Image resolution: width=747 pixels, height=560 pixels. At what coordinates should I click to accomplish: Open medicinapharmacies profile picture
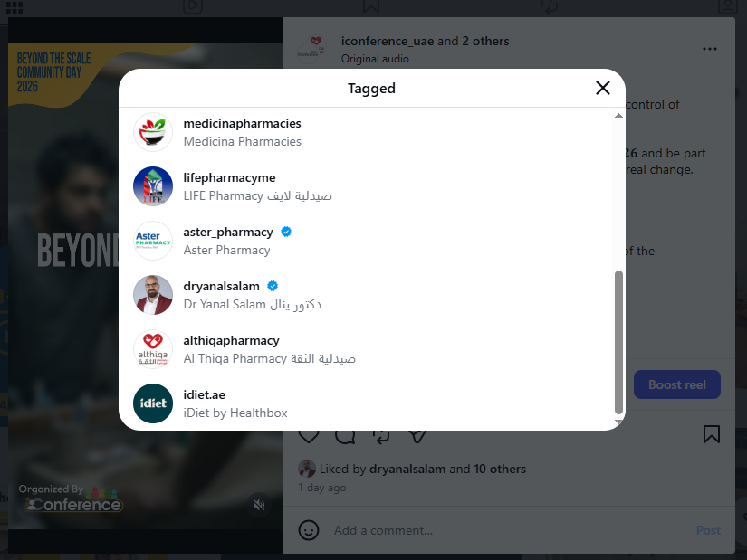click(x=153, y=132)
